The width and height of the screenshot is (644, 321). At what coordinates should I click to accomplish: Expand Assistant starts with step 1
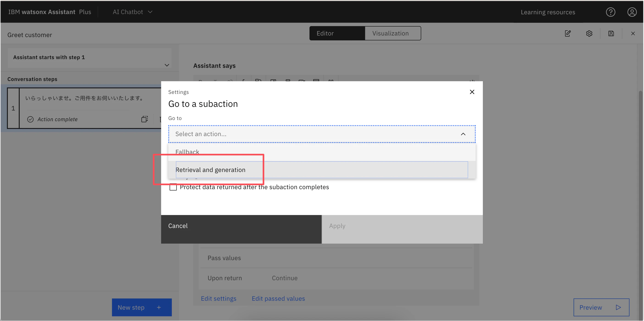pos(167,65)
